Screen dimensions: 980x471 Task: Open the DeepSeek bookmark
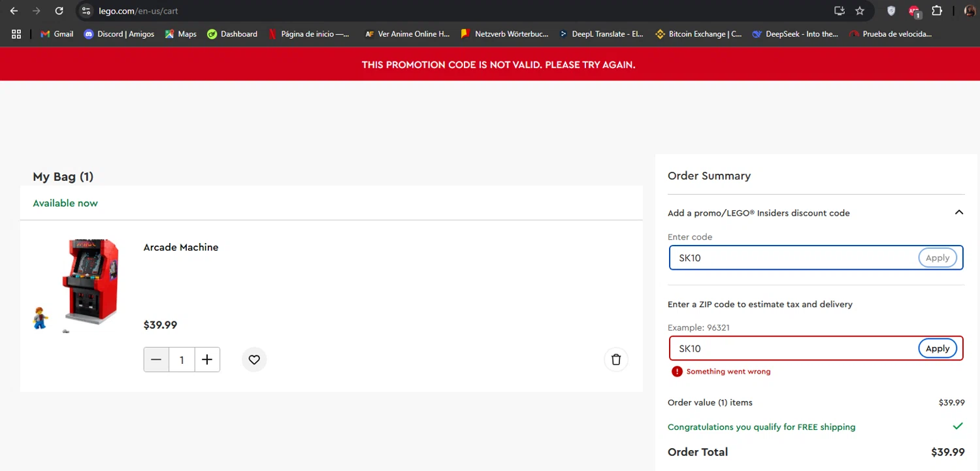pyautogui.click(x=795, y=34)
